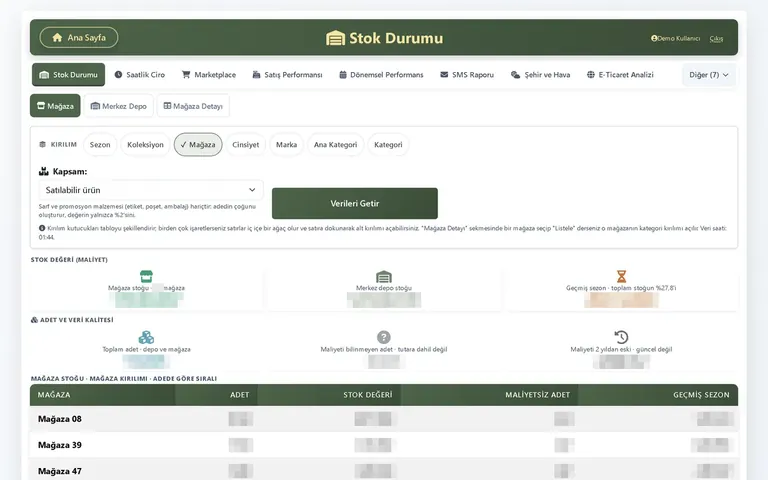Click the Kırılım label icon

coord(43,144)
